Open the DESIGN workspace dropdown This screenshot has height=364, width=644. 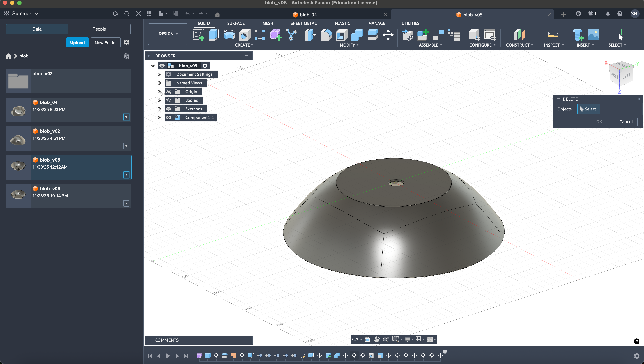[x=168, y=34]
